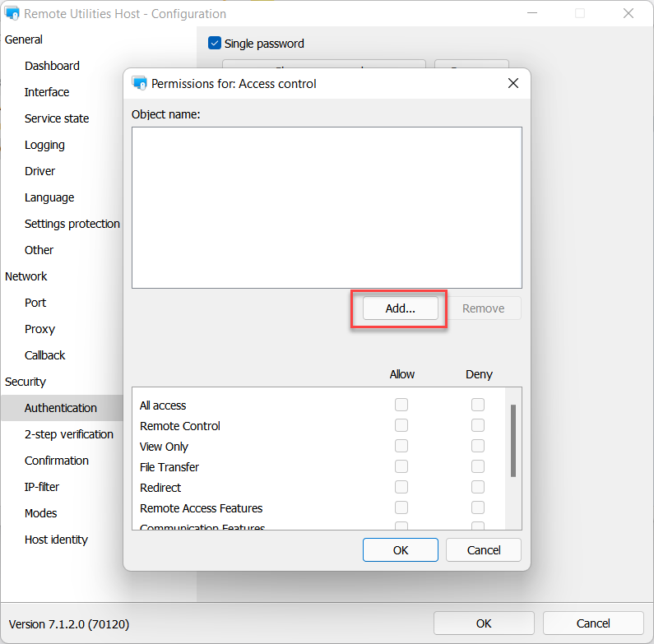
Task: Check Deny for All access
Action: pos(477,405)
